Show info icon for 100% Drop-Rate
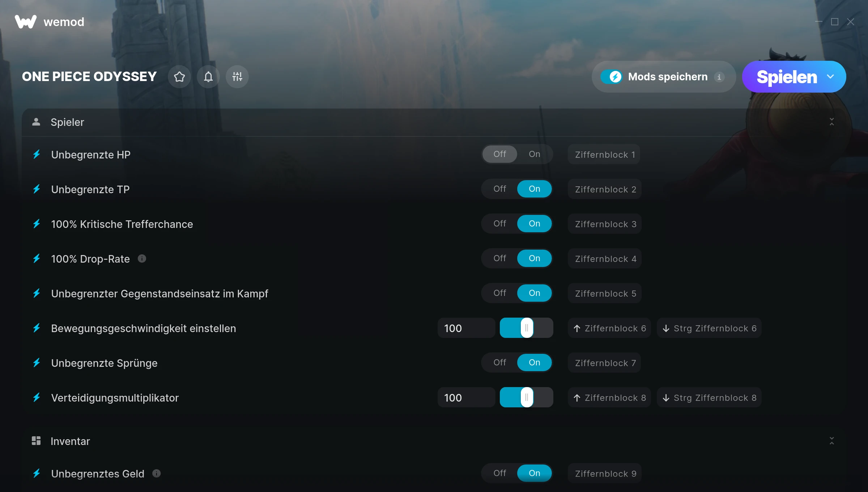 pyautogui.click(x=142, y=259)
